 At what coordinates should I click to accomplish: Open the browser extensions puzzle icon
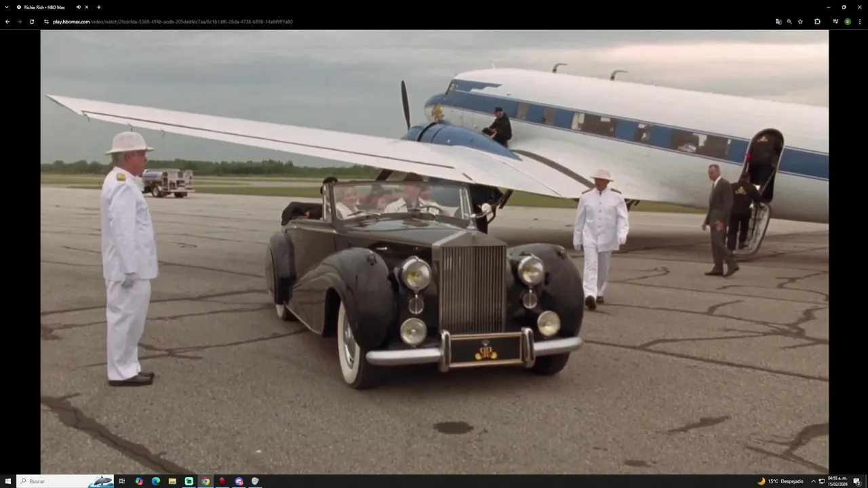tap(817, 22)
